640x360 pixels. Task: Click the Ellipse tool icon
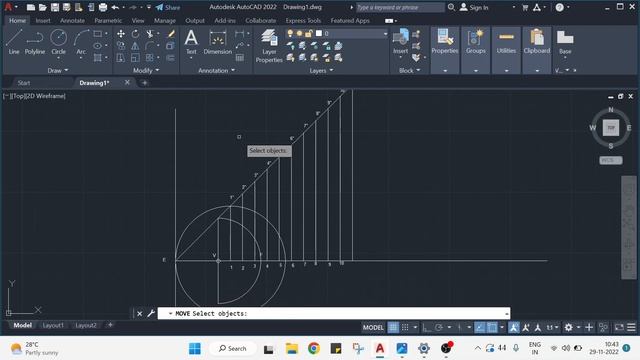pyautogui.click(x=98, y=46)
